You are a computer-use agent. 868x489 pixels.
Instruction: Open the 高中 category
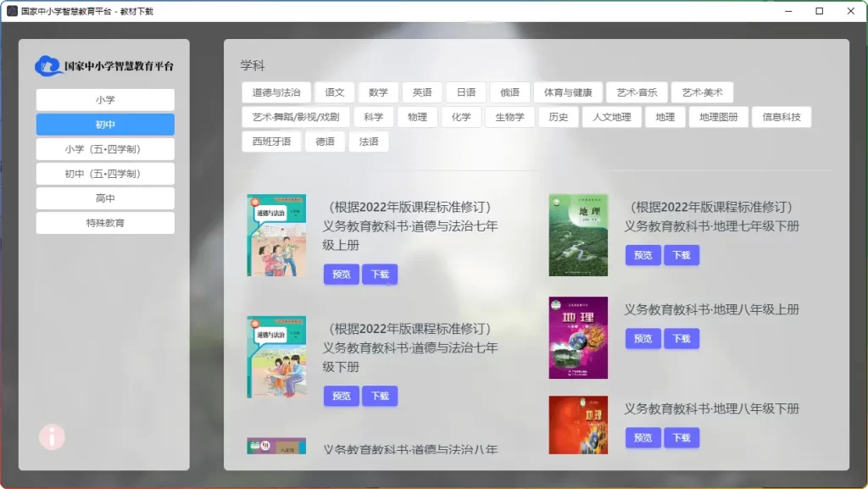[105, 198]
